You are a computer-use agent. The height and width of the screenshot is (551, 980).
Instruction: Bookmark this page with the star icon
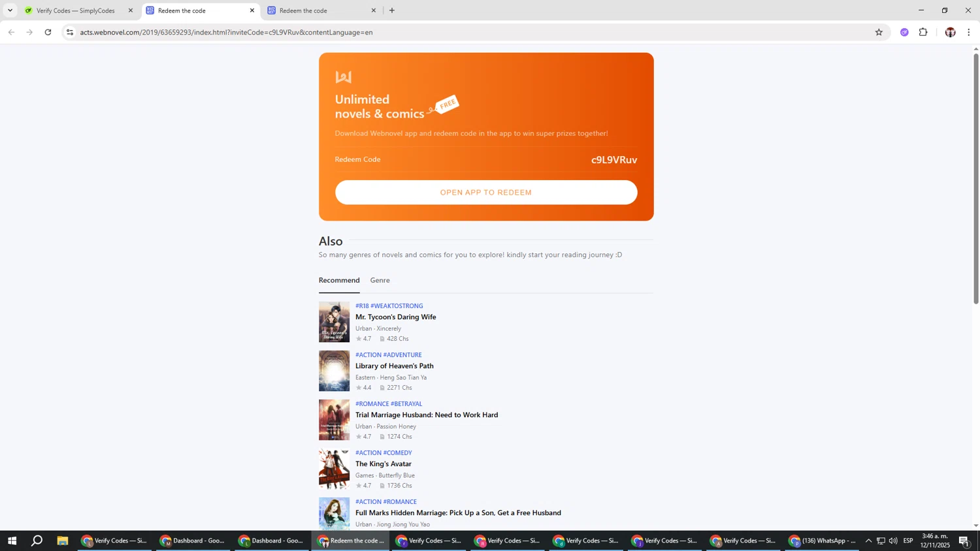879,32
